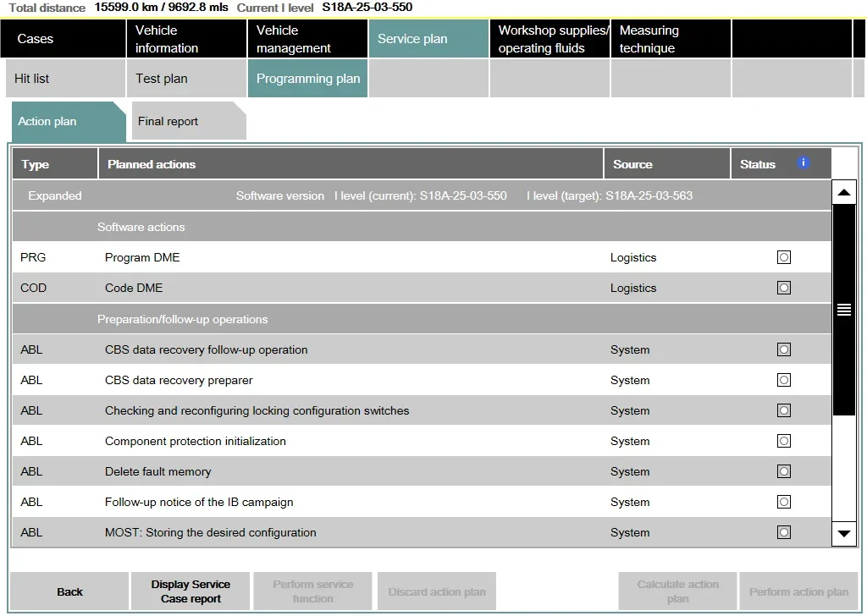Image resolution: width=867 pixels, height=616 pixels.
Task: Select the Code DME action row text
Action: [134, 288]
